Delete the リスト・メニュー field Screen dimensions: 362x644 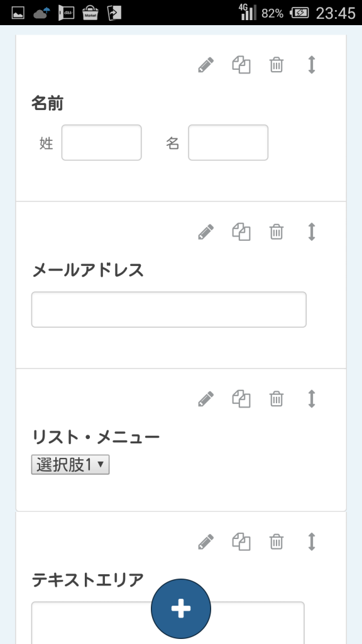(x=277, y=399)
